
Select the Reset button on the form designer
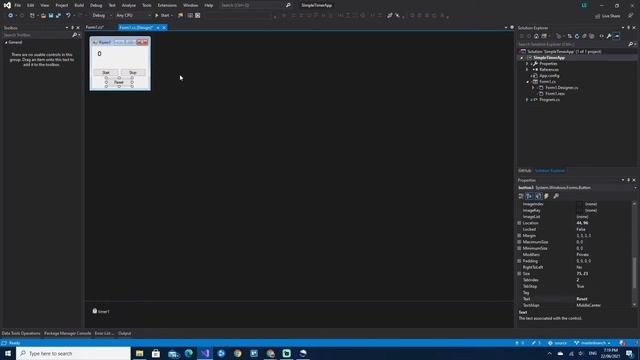119,82
